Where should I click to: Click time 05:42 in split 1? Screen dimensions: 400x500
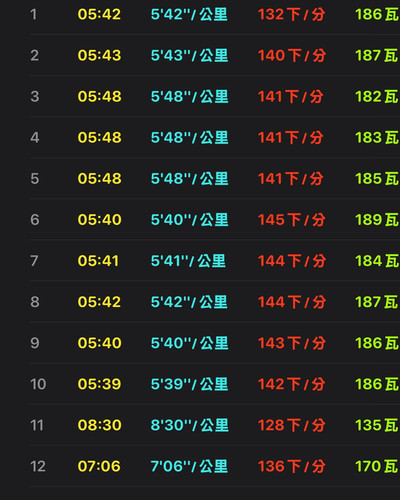pos(99,14)
